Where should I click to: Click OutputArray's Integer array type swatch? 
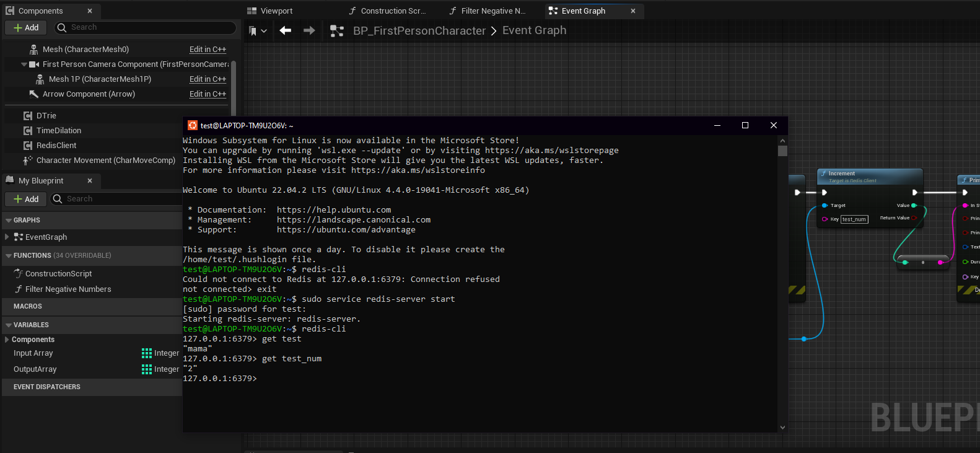point(147,369)
